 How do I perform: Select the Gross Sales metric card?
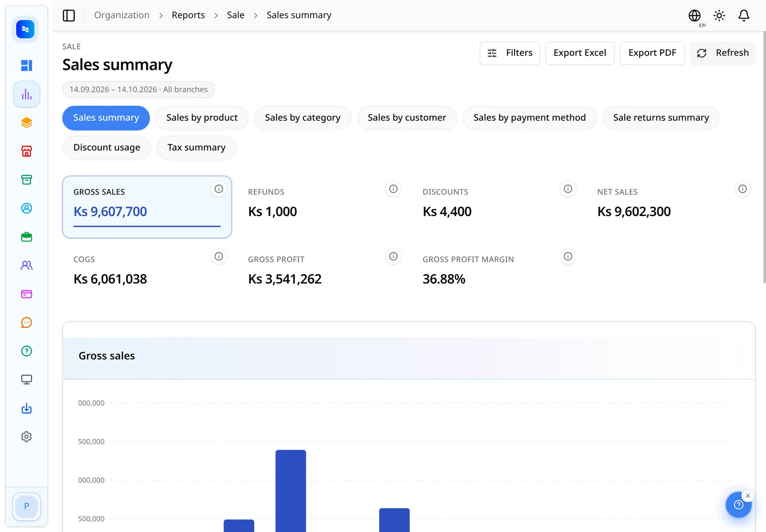pyautogui.click(x=147, y=207)
